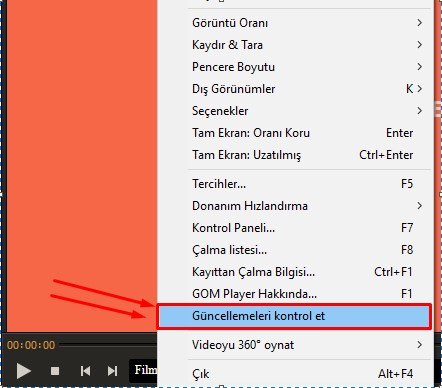
Task: Open GOM Player Hakkında...
Action: point(295,294)
